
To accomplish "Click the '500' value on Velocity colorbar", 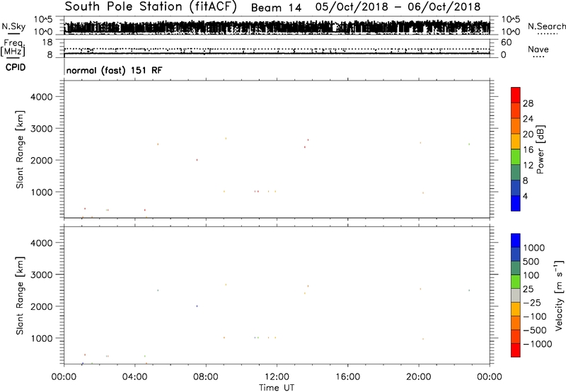I will (x=531, y=262).
